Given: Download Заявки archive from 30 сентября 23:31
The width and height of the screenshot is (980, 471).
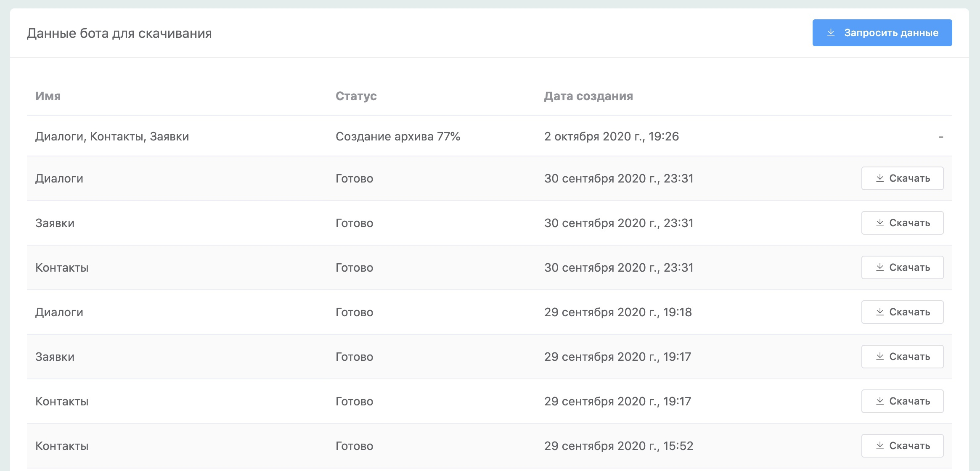Looking at the screenshot, I should [x=902, y=223].
